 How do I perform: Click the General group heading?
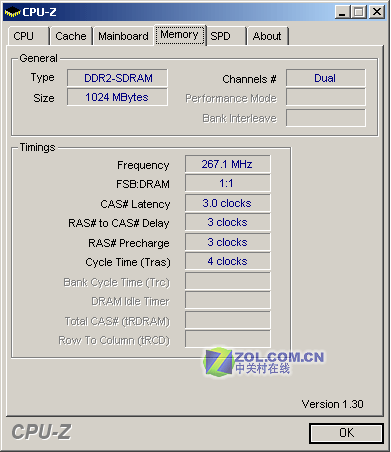38,58
